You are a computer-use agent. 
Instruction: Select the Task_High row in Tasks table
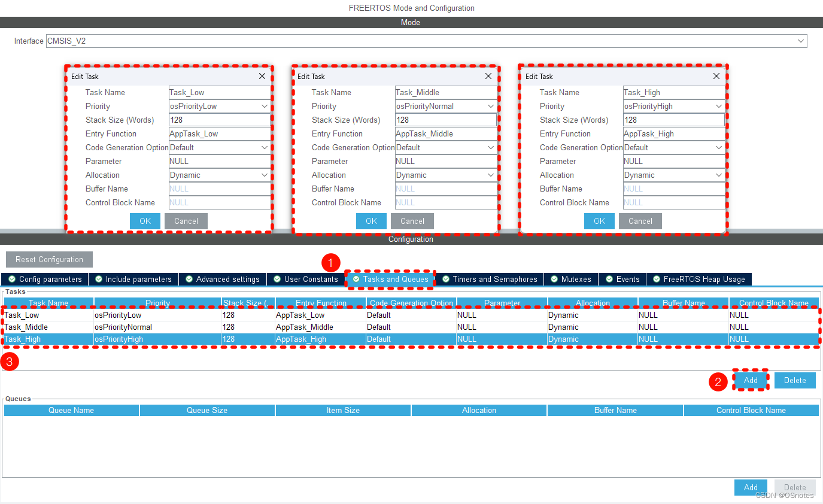411,339
